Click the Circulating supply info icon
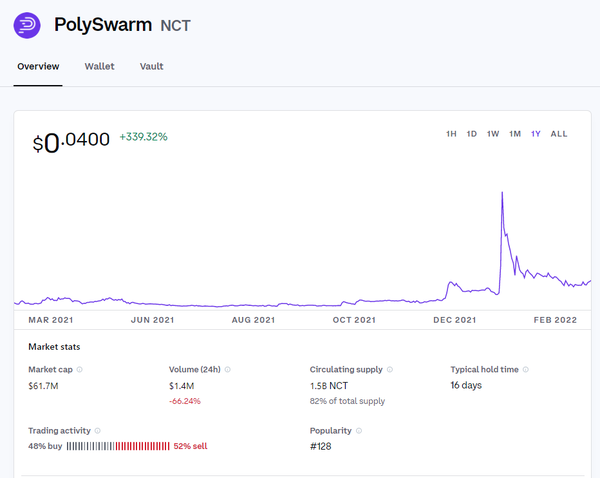 389,370
